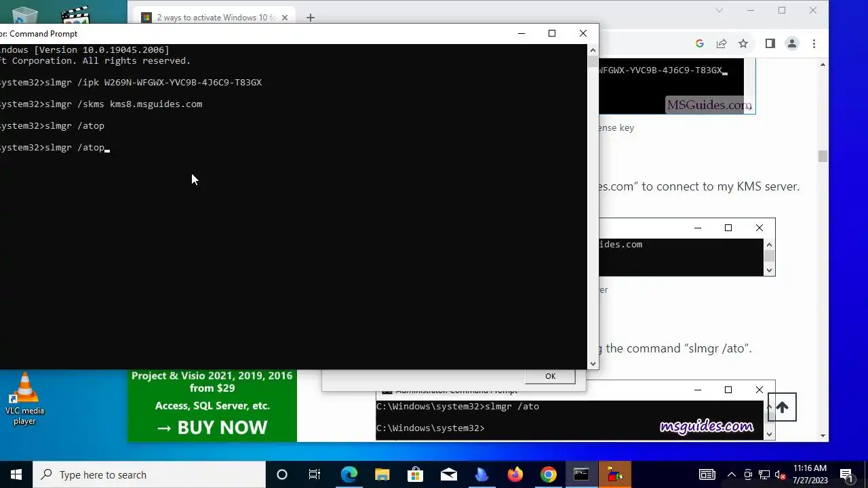Screen dimensions: 868x488
Task: Click the OK button in the dialog
Action: (550, 376)
